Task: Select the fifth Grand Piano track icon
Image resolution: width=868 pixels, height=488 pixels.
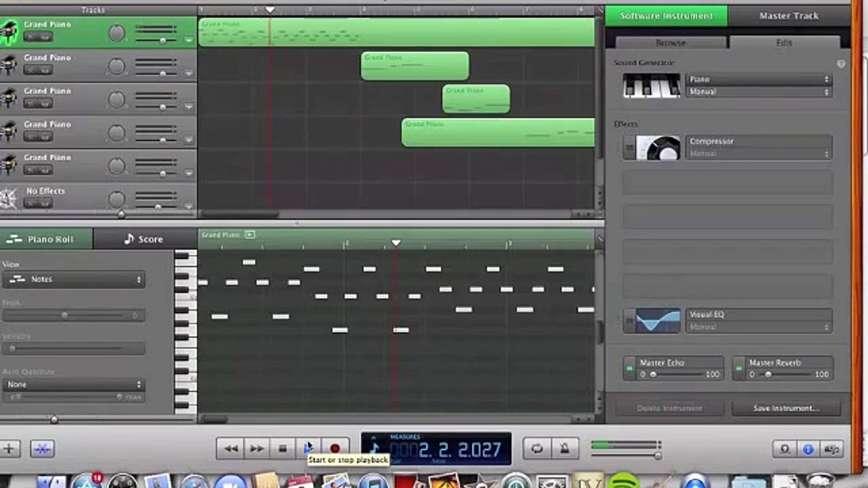Action: [x=8, y=165]
